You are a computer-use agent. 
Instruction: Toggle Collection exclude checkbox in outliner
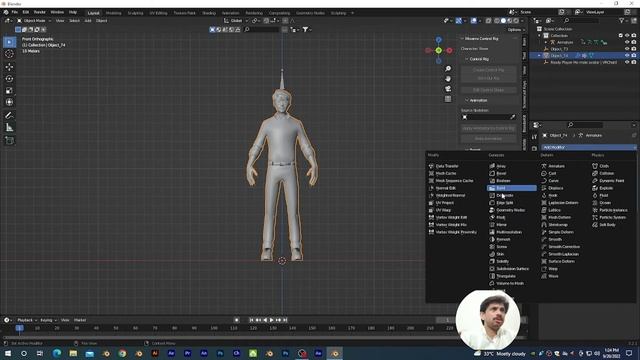click(x=620, y=36)
